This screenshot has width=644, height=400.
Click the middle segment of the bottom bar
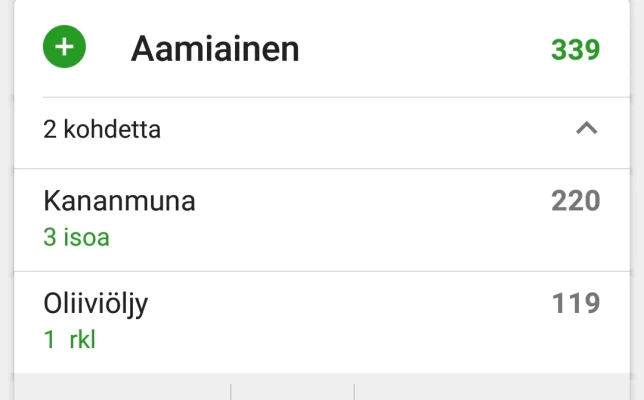pyautogui.click(x=292, y=388)
